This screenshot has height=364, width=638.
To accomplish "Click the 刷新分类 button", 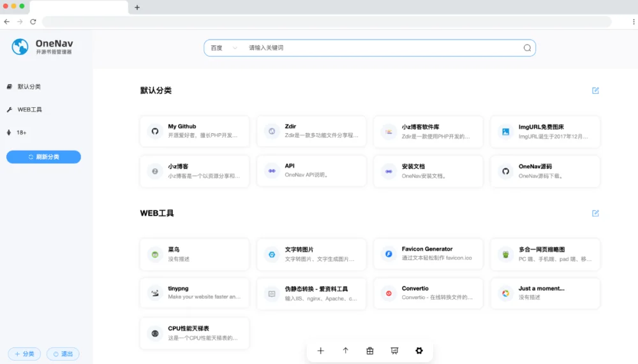I will click(43, 157).
